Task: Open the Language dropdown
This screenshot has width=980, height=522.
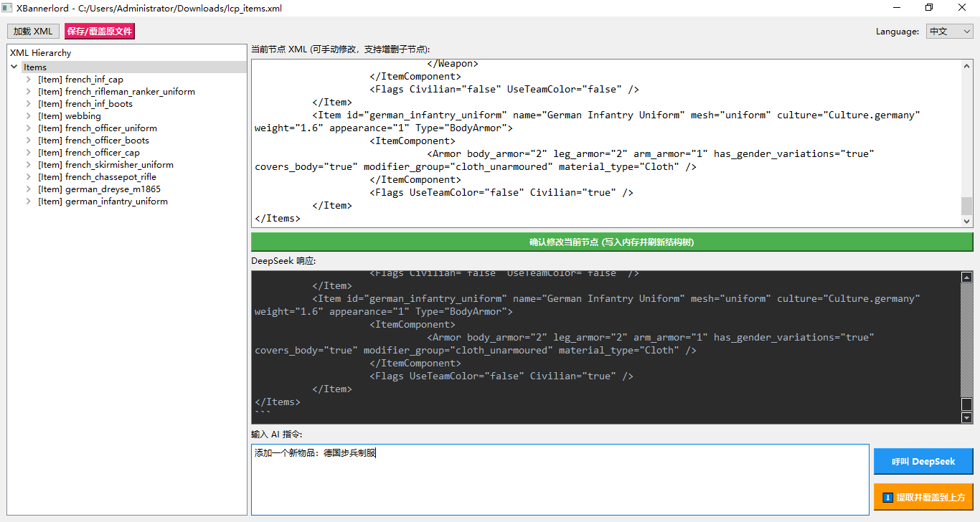Action: [x=949, y=32]
